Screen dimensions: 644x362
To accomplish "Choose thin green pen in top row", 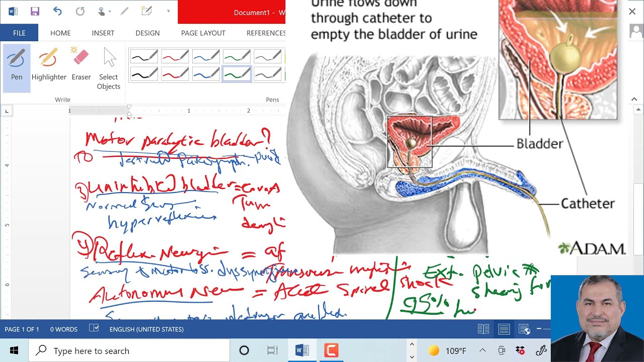I will pyautogui.click(x=236, y=56).
